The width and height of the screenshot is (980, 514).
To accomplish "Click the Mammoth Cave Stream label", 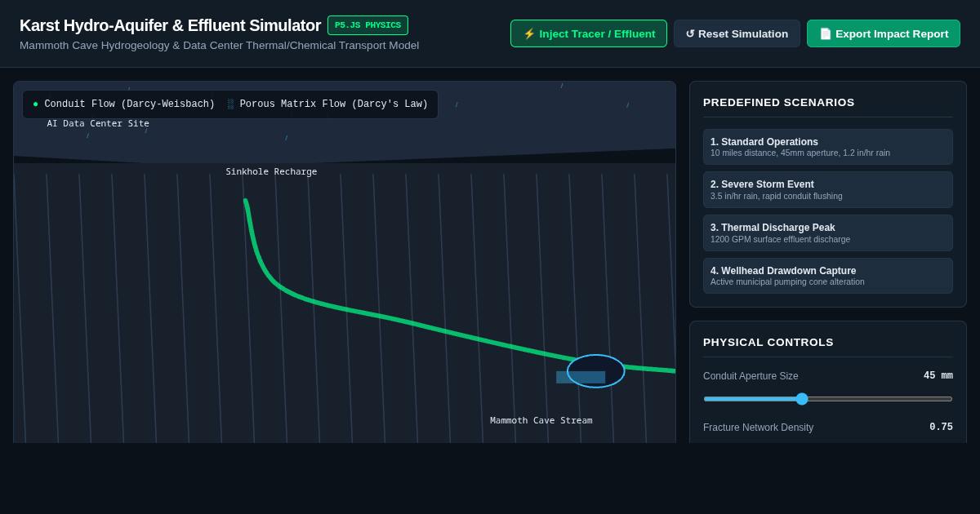I will pos(541,421).
